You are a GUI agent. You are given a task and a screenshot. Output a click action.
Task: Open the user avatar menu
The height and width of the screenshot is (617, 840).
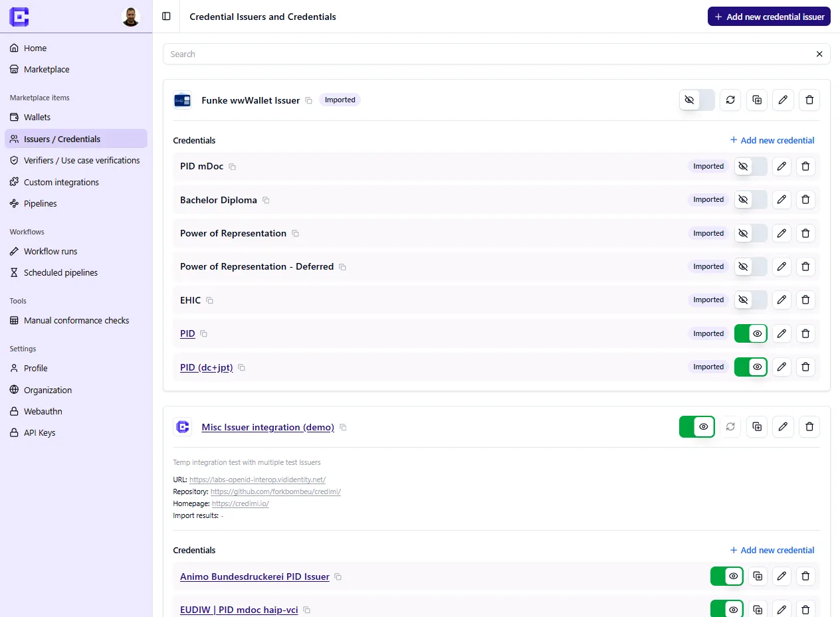[131, 17]
